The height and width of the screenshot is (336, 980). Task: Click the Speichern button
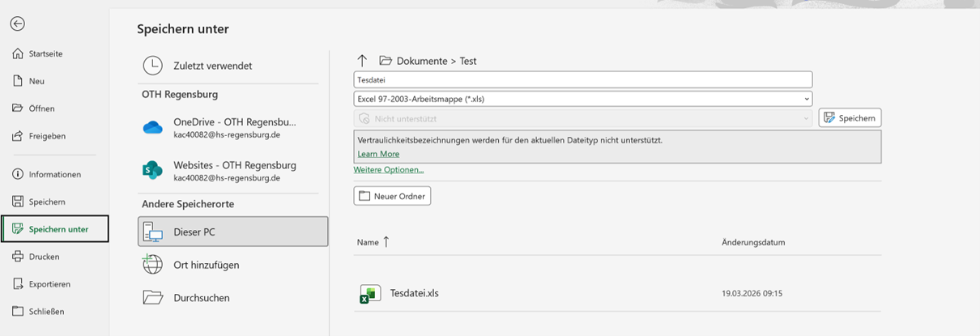pos(850,118)
